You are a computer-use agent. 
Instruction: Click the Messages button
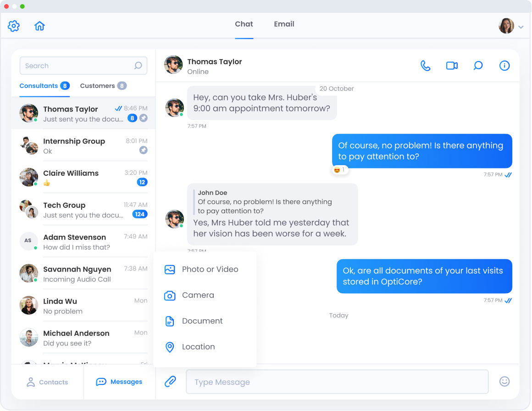pyautogui.click(x=119, y=382)
